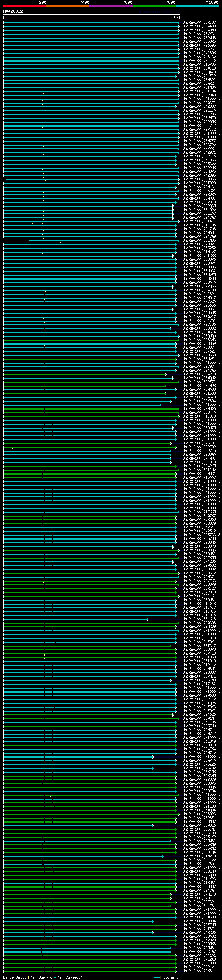The height and width of the screenshot is (980, 222).
Task: Select hit label UniRef100_A4RQS6
Action: click(x=199, y=286)
